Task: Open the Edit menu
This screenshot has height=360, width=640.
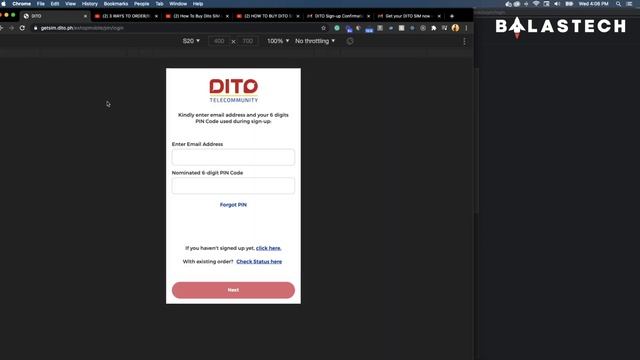Action: tap(55, 4)
